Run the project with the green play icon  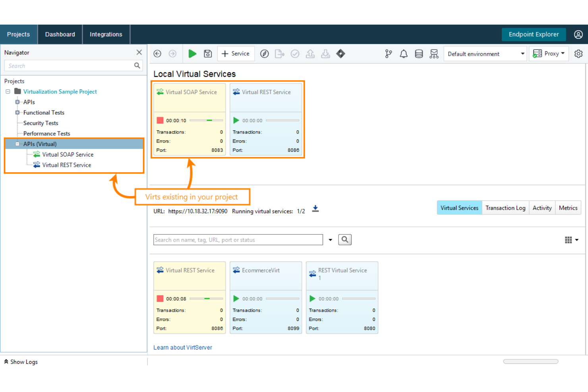click(x=192, y=53)
